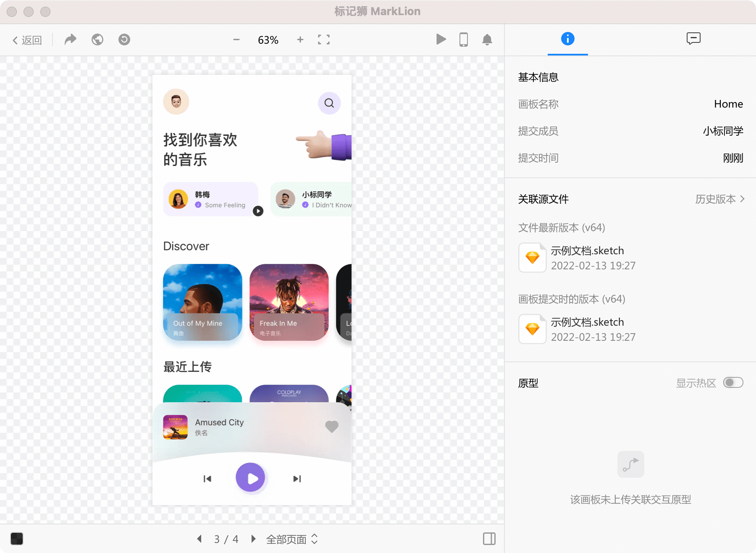Open mobile device preview icon

pos(464,39)
